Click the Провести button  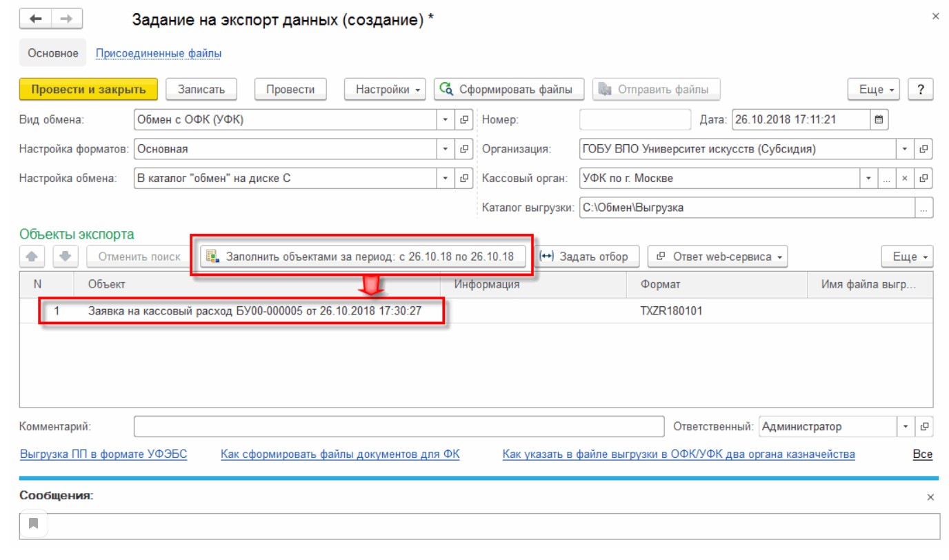pos(290,90)
